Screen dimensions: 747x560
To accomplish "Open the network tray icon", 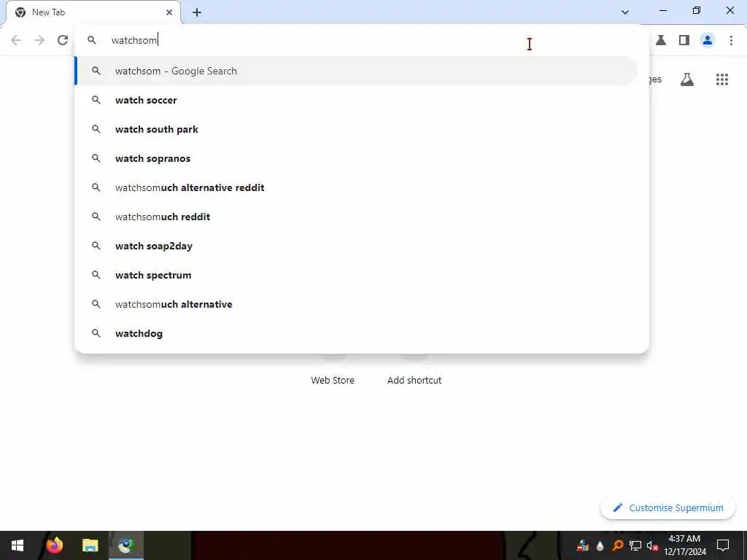I will click(x=635, y=545).
